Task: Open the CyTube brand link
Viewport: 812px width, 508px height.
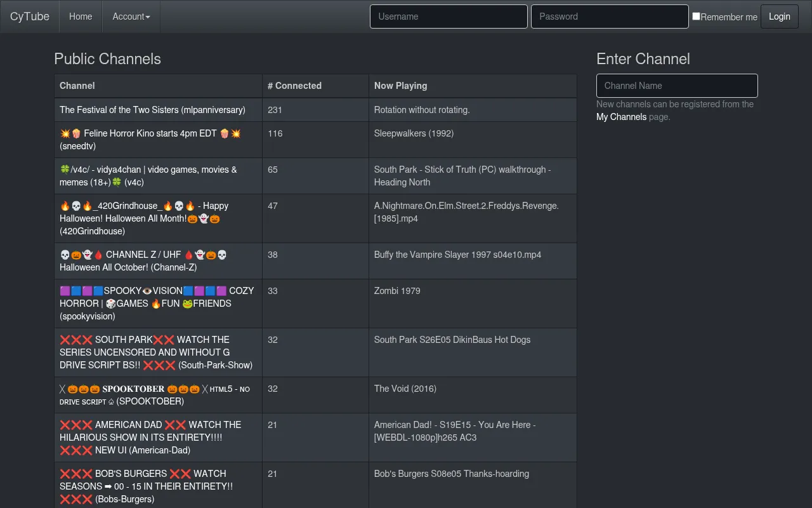Action: click(30, 17)
